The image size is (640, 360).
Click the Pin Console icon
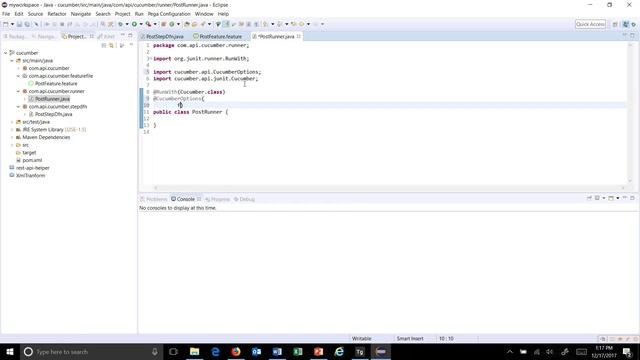point(589,198)
